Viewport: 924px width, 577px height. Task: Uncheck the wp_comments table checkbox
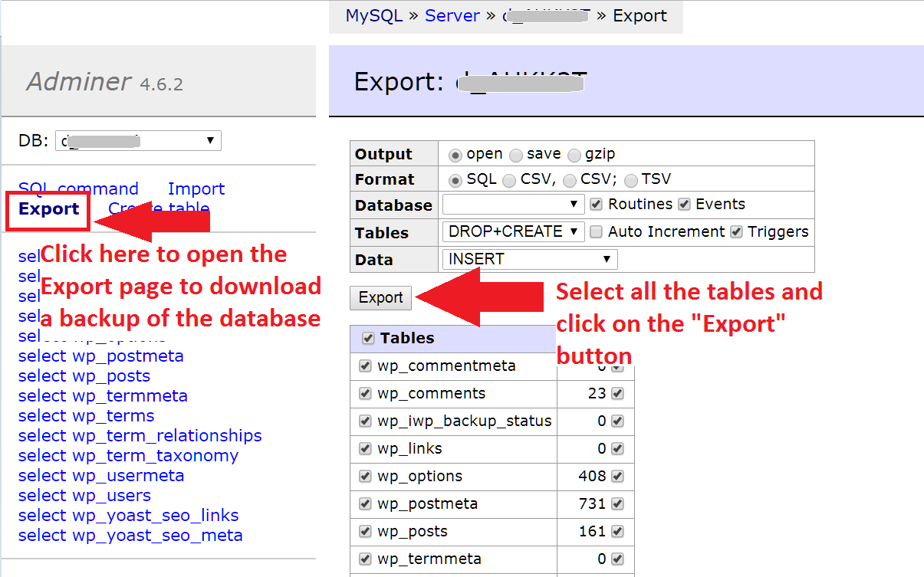pyautogui.click(x=365, y=394)
